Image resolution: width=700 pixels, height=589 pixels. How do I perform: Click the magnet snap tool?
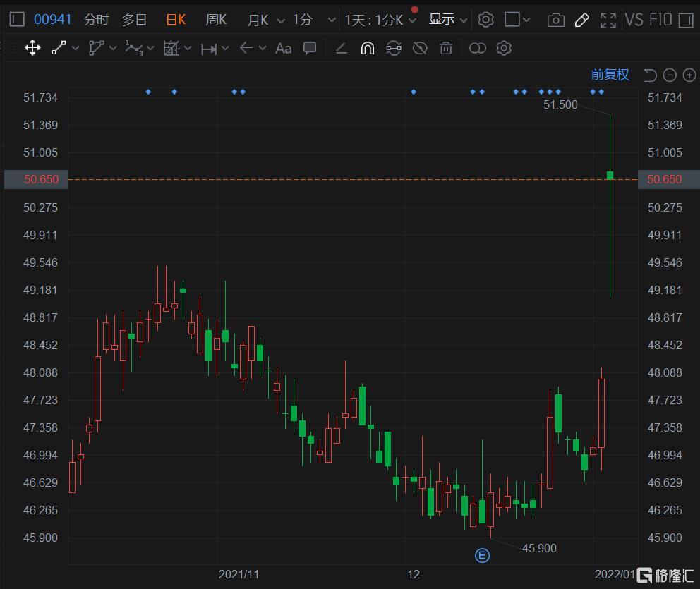(367, 48)
